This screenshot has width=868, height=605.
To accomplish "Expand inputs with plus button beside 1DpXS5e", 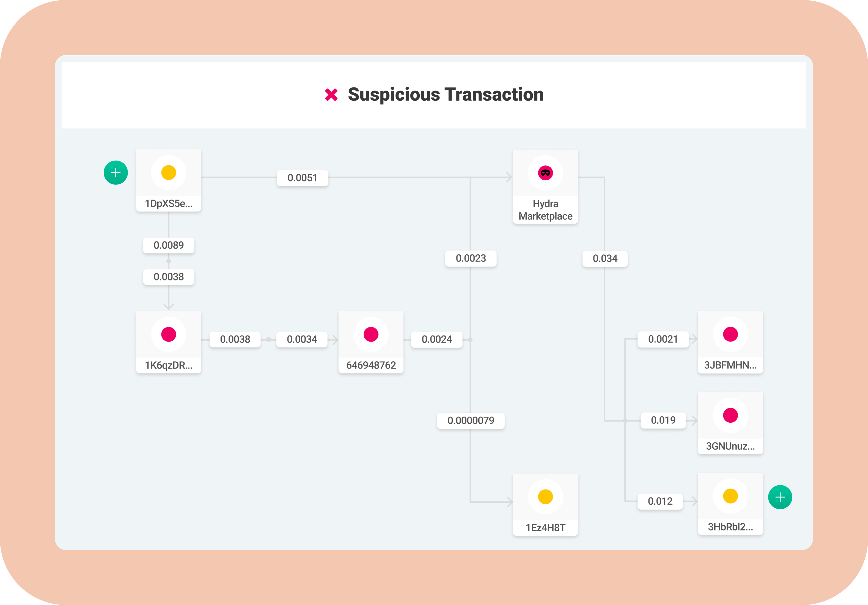I will (x=116, y=173).
